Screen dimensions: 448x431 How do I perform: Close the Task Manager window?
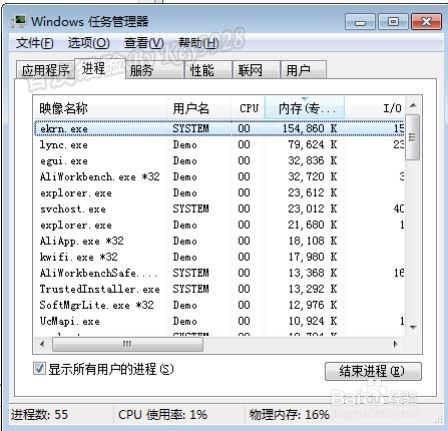[x=427, y=22]
